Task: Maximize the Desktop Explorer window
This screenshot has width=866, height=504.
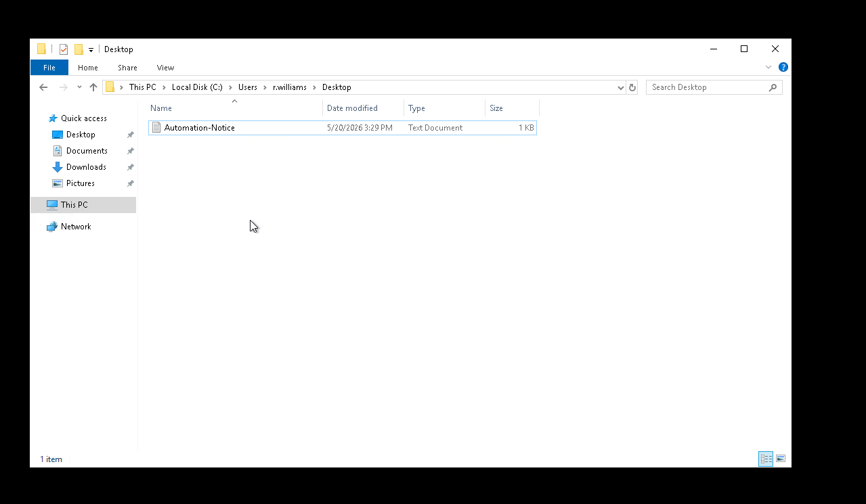Action: (x=744, y=49)
